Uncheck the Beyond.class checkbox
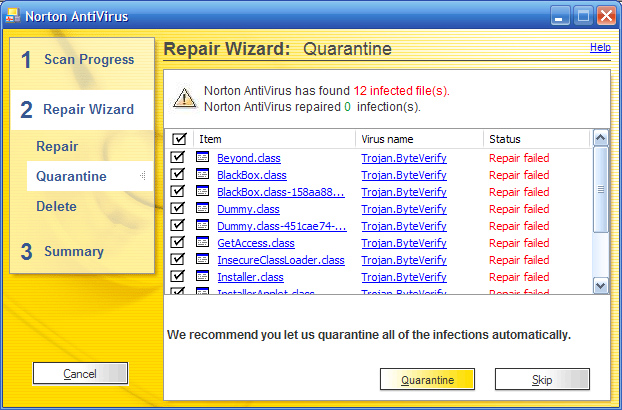The image size is (622, 410). pyautogui.click(x=177, y=157)
